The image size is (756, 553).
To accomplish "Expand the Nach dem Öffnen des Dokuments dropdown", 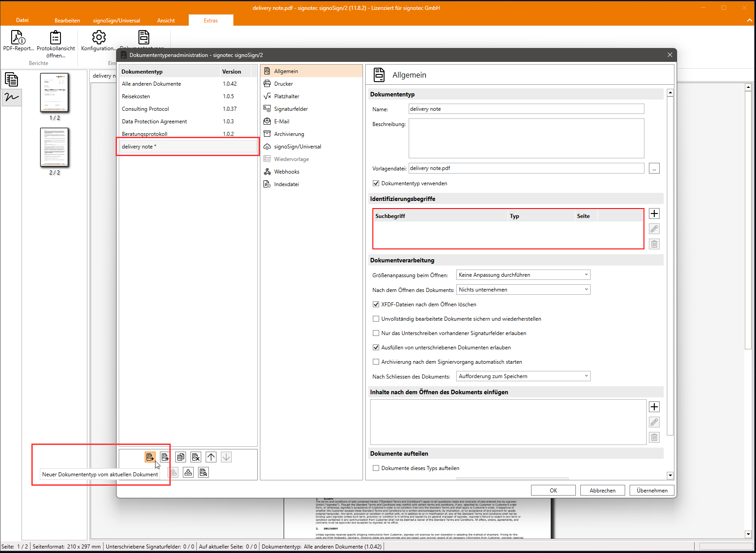I will (523, 290).
